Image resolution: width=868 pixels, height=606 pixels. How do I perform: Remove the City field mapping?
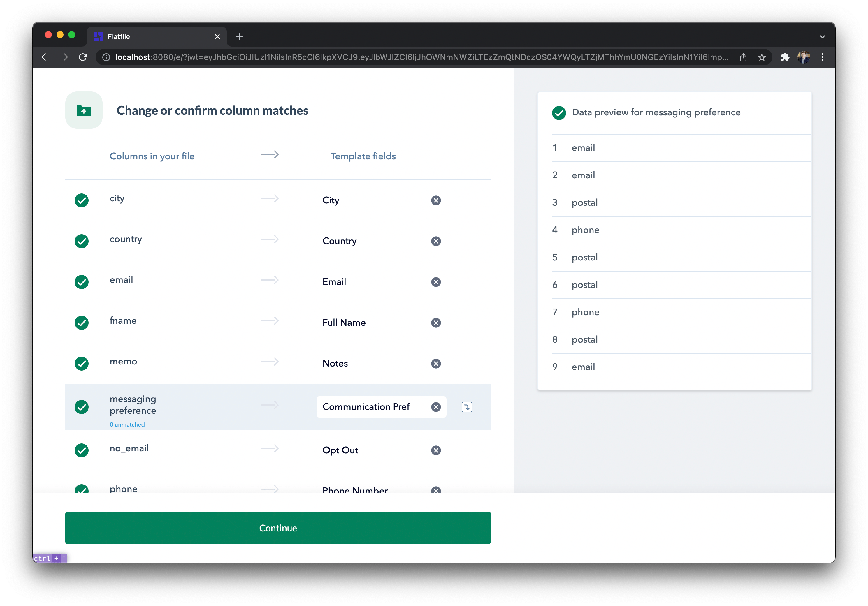(436, 200)
